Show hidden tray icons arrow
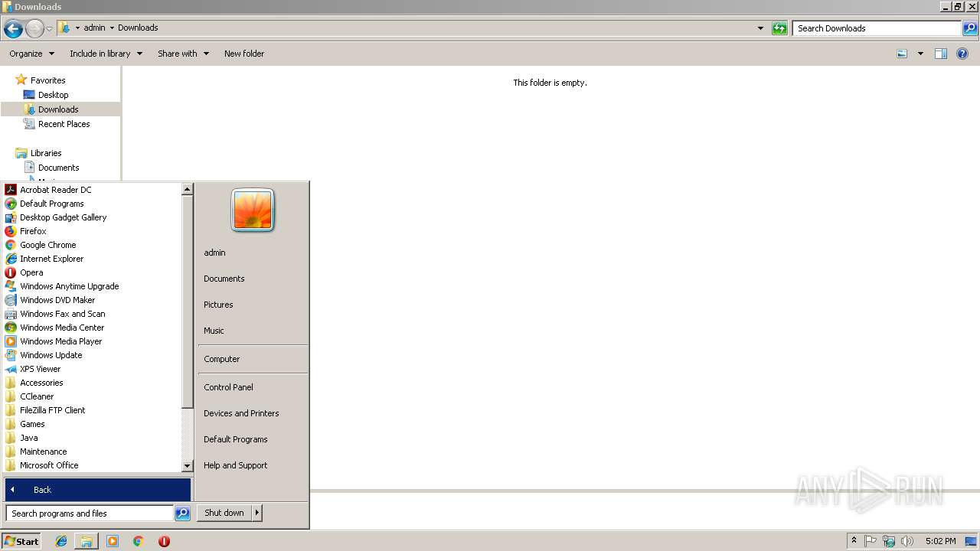Image resolution: width=980 pixels, height=551 pixels. (854, 540)
